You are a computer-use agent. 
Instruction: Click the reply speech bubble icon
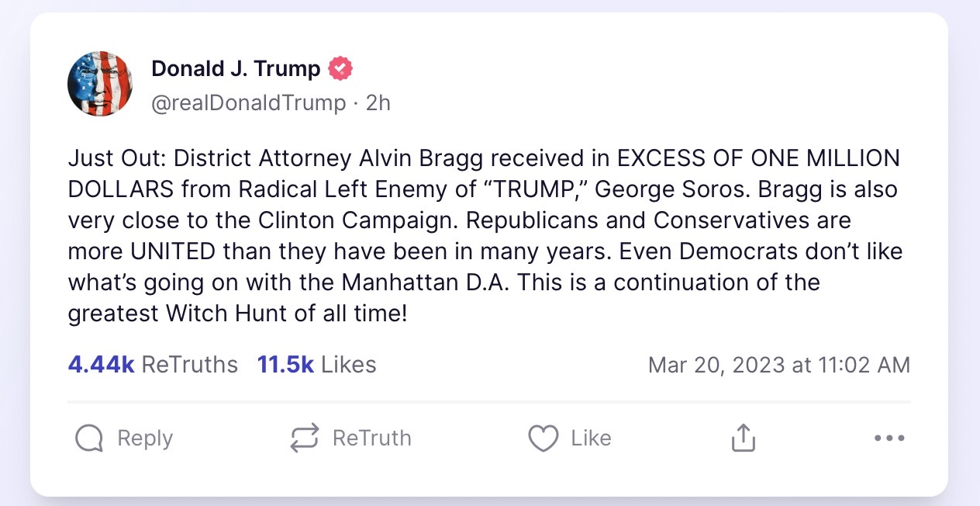89,439
